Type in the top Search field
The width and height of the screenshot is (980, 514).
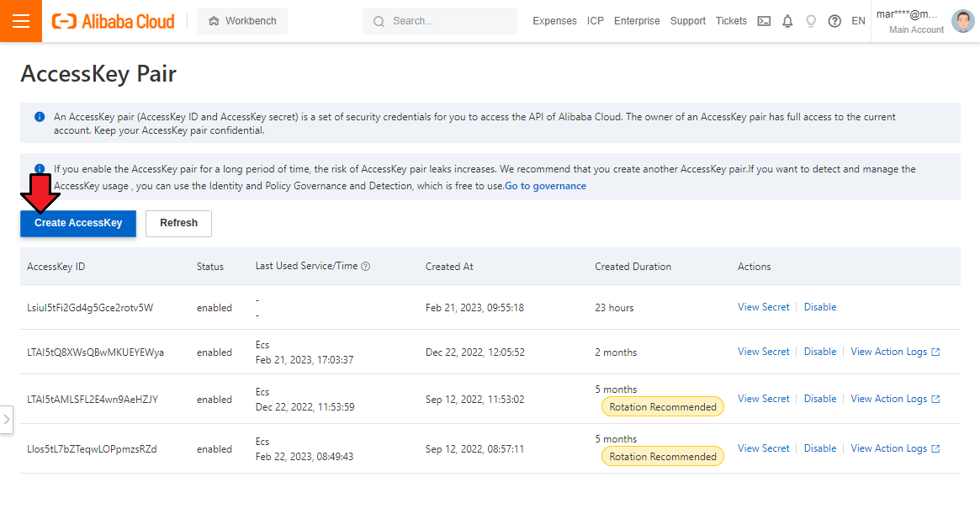(x=450, y=21)
